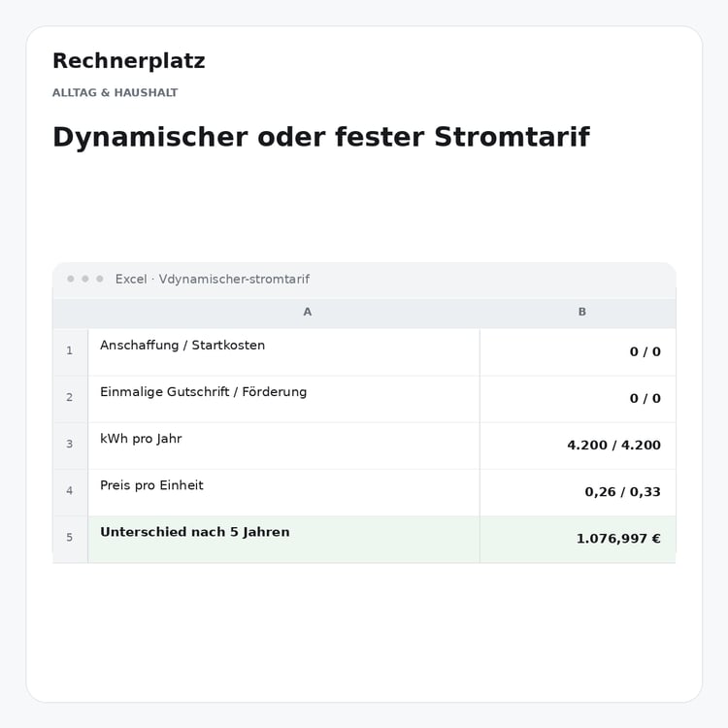This screenshot has width=728, height=728.
Task: Click cell Einmalige Gutschrift / Förderung
Action: (283, 399)
